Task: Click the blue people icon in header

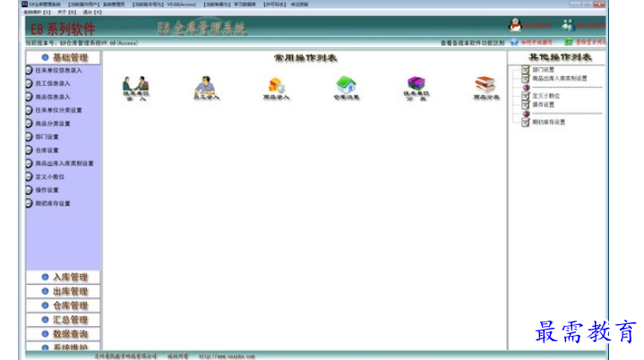Action: click(569, 25)
